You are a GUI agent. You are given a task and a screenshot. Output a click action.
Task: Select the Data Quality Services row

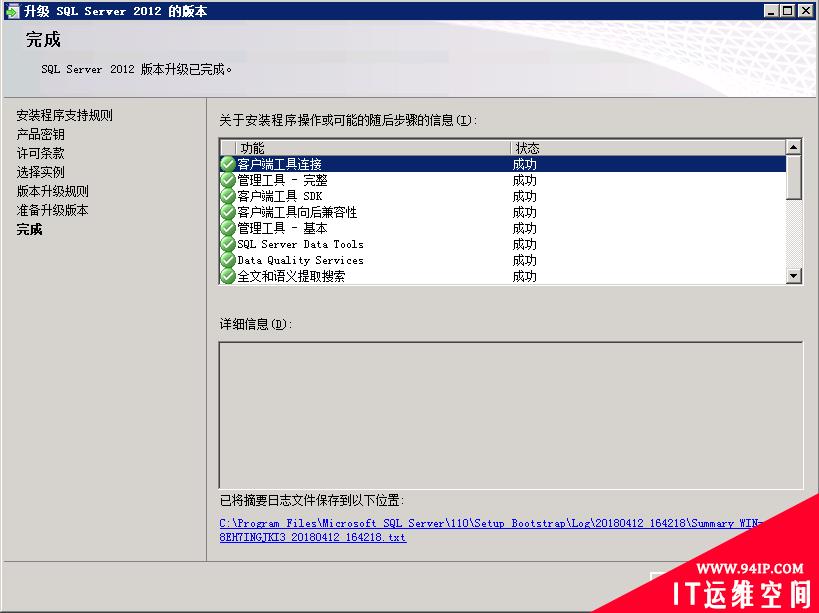(x=502, y=260)
